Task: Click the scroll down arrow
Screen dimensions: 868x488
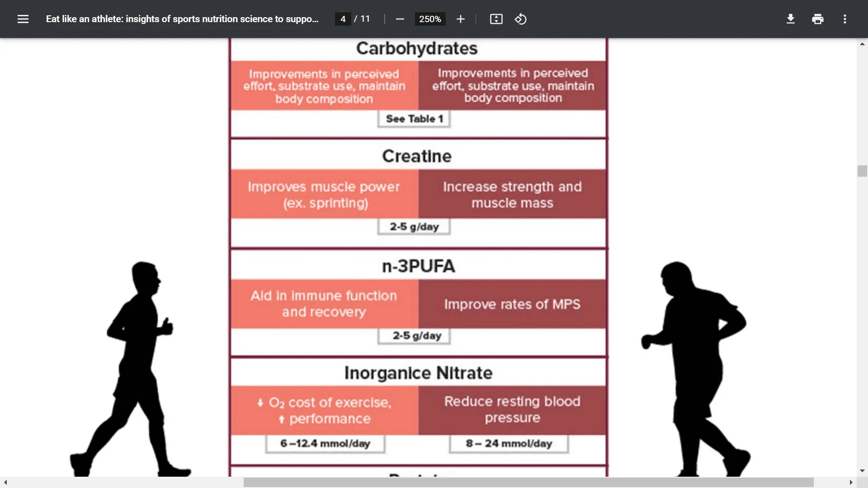Action: point(862,471)
